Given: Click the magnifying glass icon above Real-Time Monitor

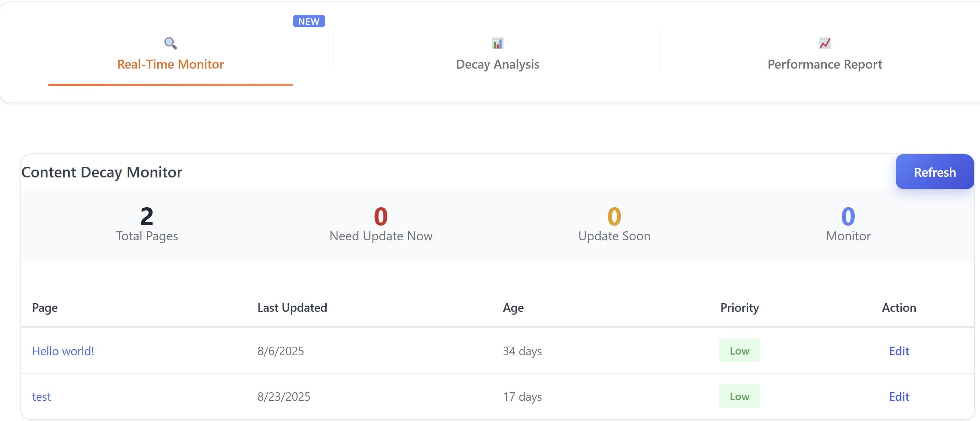Looking at the screenshot, I should [171, 43].
